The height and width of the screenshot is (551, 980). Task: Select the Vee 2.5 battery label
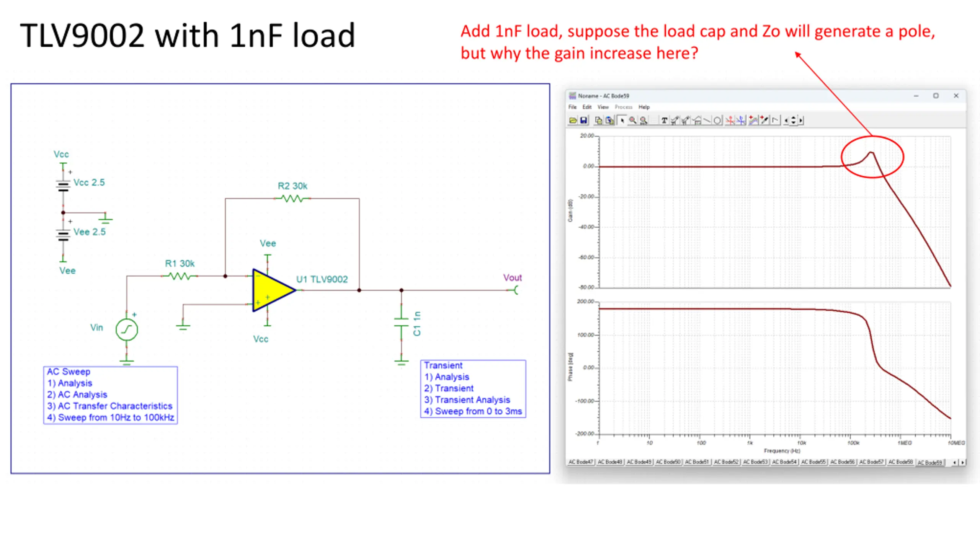point(89,232)
